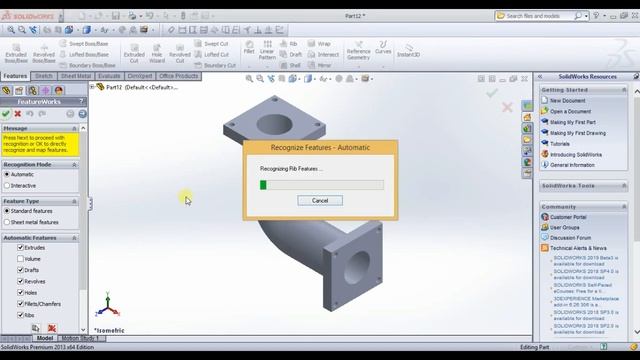
Task: Cancel the feature recognition dialog
Action: (x=320, y=200)
